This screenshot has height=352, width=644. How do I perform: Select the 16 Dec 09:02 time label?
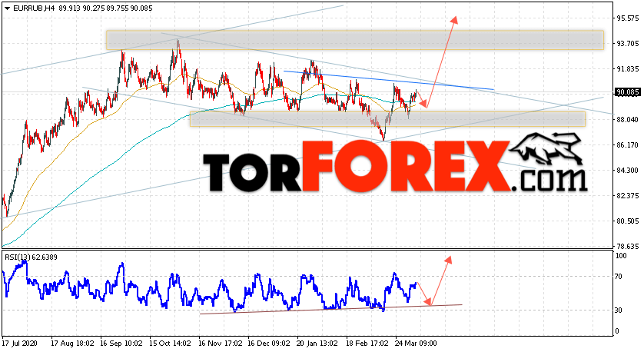click(268, 343)
